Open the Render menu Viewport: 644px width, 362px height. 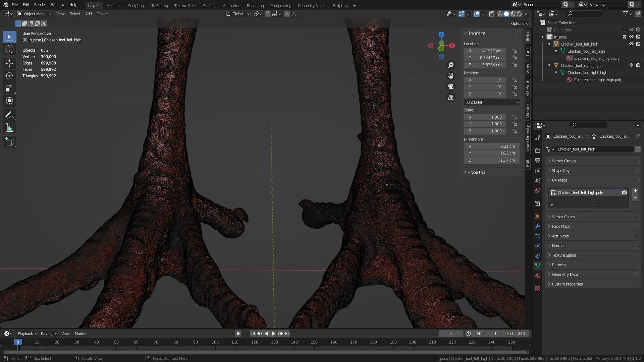[40, 5]
